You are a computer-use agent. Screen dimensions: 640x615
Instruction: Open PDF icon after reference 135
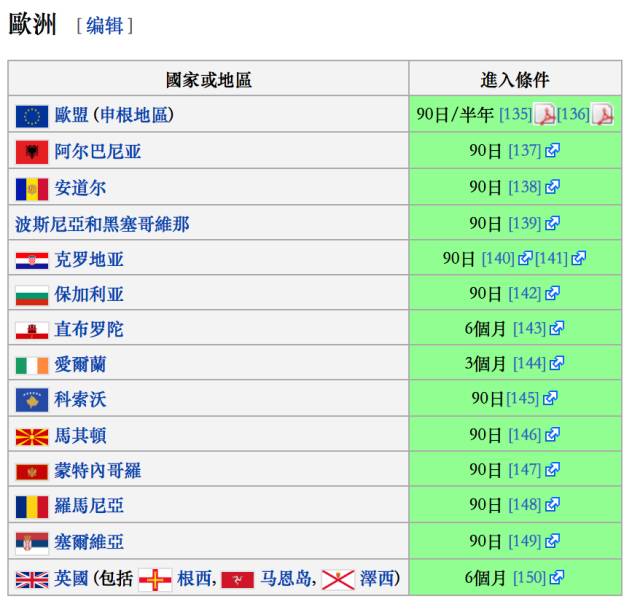545,115
